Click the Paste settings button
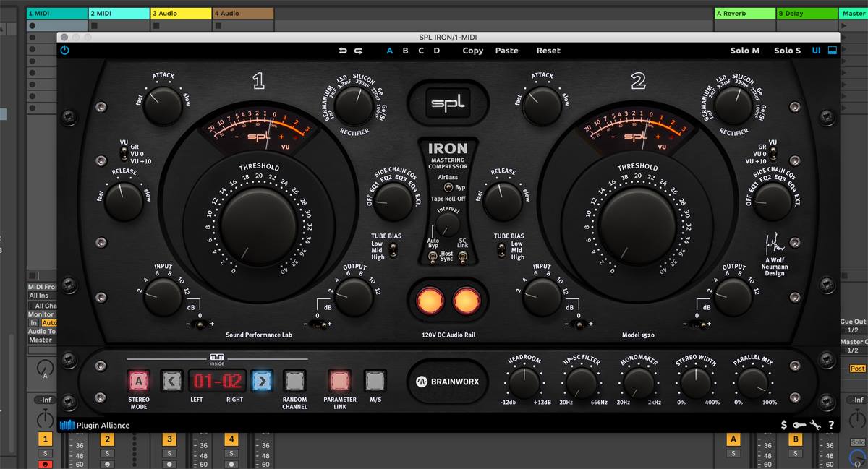This screenshot has height=469, width=868. 506,51
